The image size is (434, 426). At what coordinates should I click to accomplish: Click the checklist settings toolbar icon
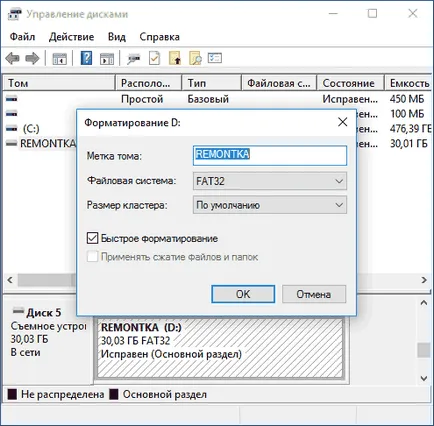pyautogui.click(x=215, y=58)
